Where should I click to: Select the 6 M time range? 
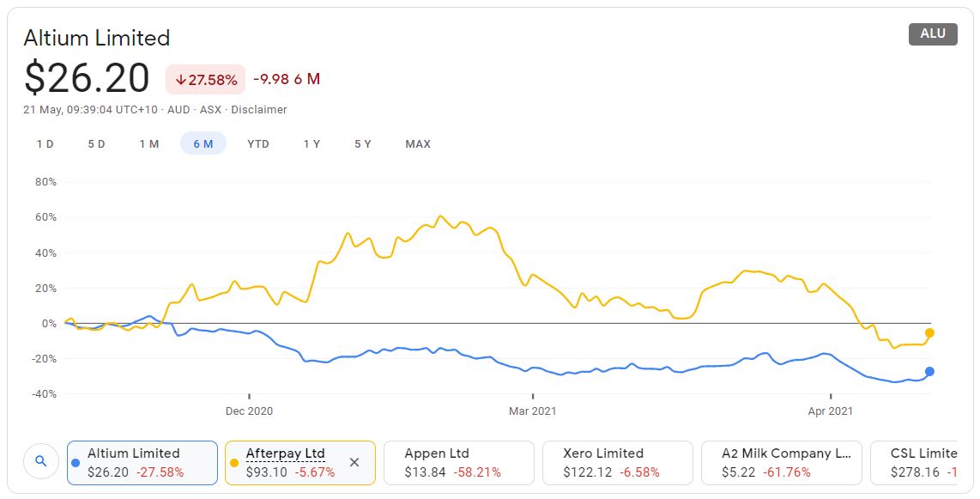coord(203,143)
